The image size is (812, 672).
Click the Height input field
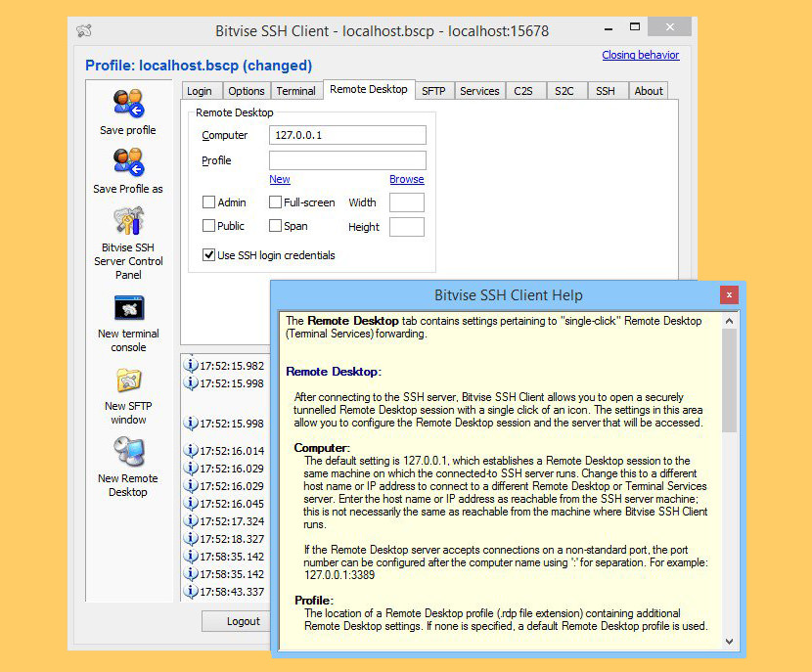pos(407,227)
